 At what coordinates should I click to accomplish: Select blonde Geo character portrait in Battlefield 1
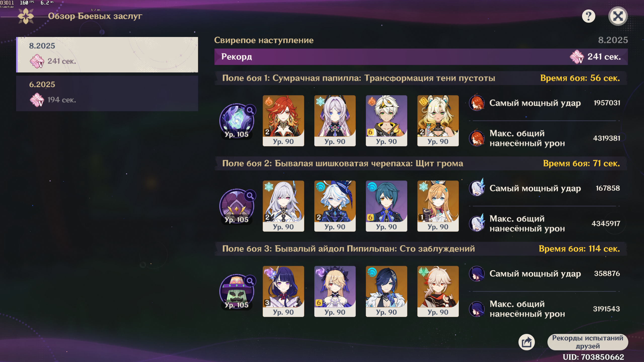[x=438, y=121]
